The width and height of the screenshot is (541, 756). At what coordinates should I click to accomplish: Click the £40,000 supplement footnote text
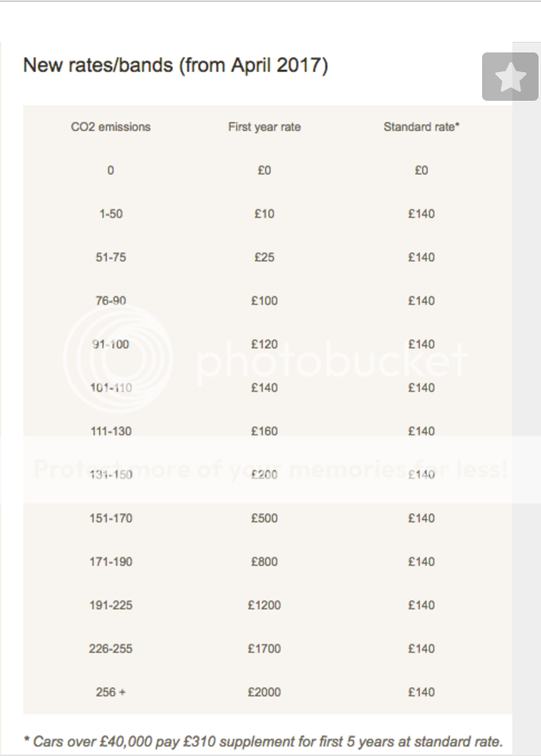(x=263, y=742)
